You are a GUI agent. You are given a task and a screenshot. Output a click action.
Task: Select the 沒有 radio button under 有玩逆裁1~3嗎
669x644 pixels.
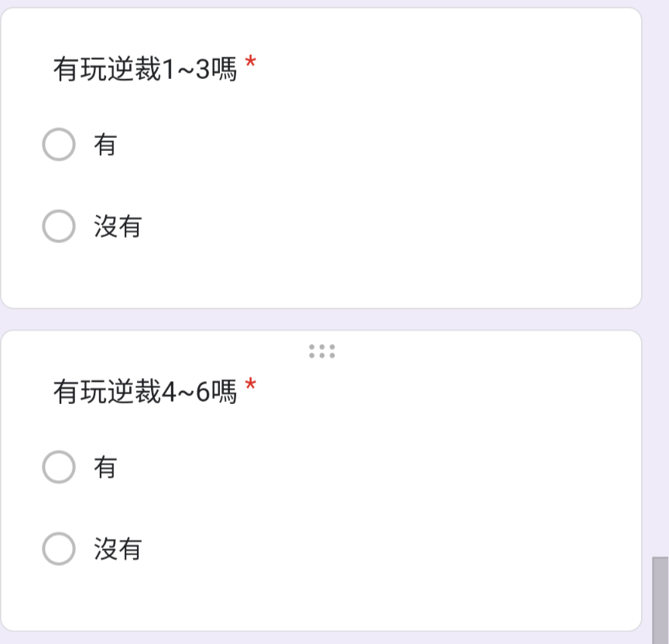coord(59,226)
